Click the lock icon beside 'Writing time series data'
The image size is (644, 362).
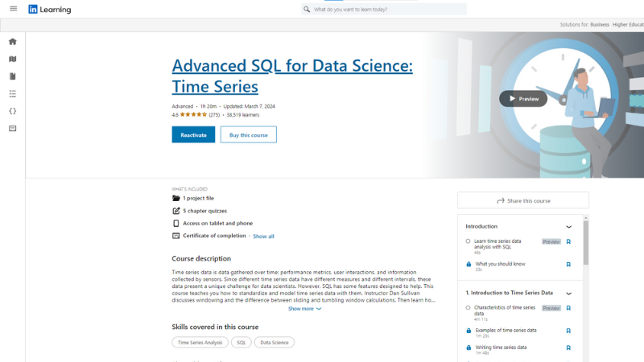click(469, 348)
